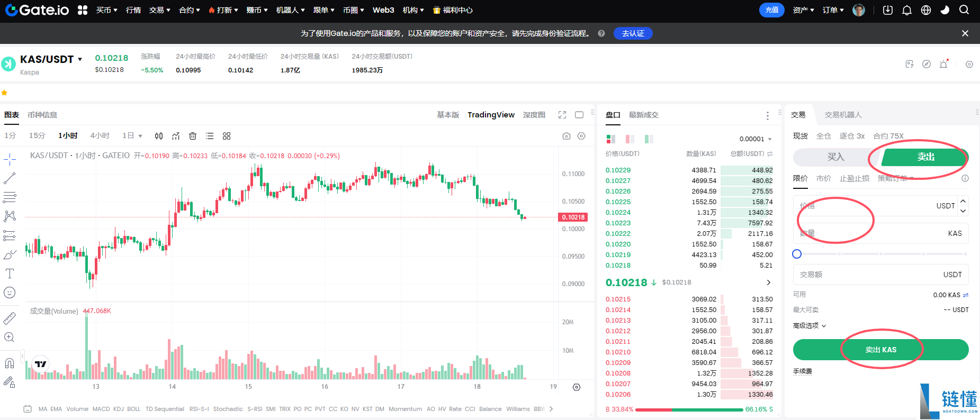Toggle dark mode with the moon icon

945,10
